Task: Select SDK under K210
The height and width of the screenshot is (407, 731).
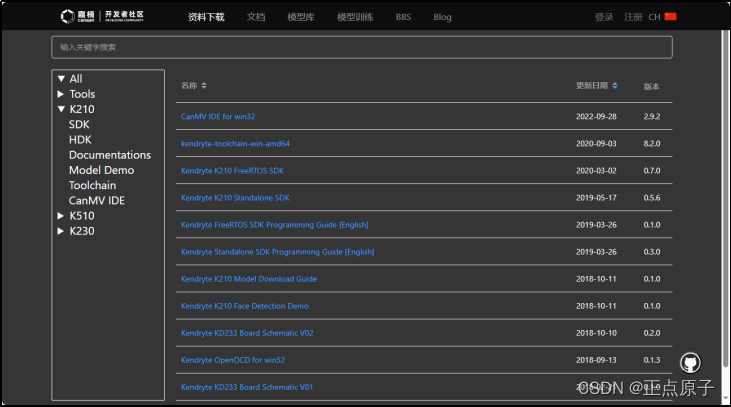Action: [79, 124]
